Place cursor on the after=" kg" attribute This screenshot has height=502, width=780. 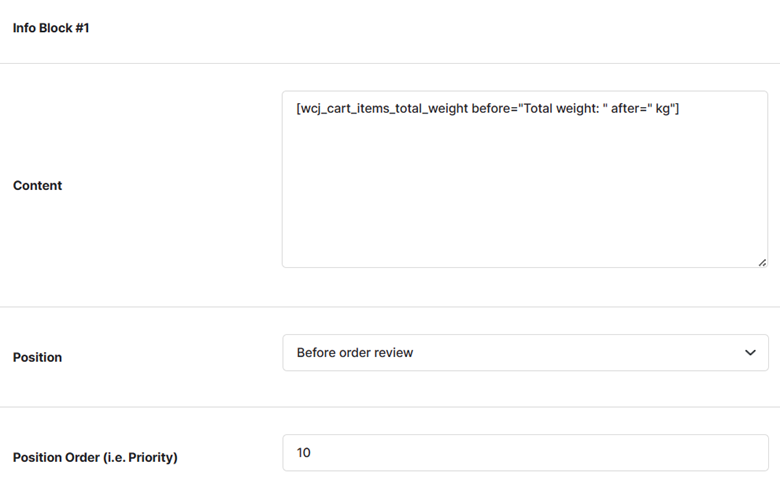click(643, 108)
